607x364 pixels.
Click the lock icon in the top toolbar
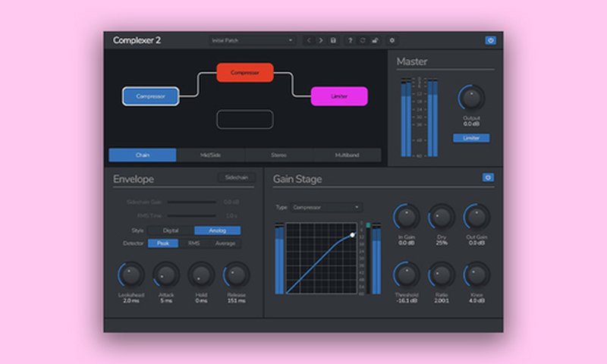[374, 40]
